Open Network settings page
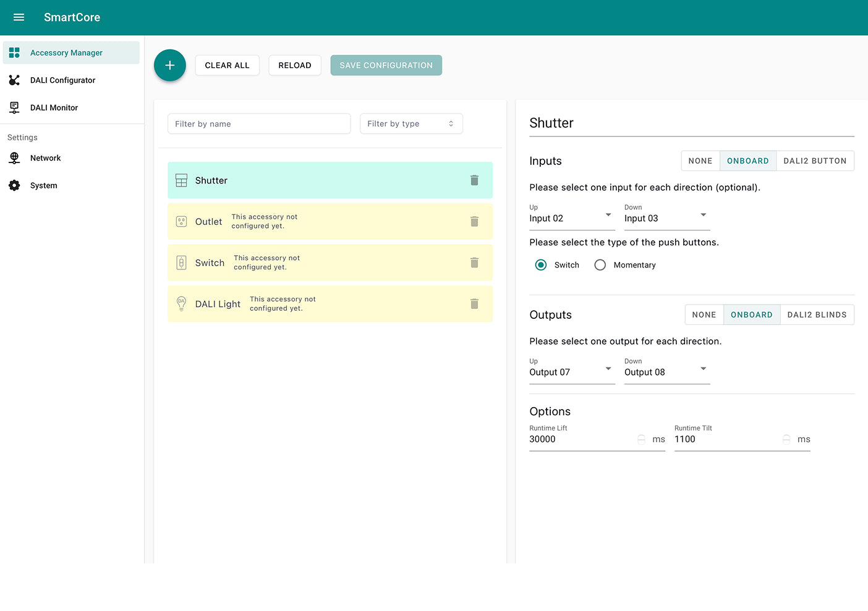The width and height of the screenshot is (868, 611). point(45,158)
